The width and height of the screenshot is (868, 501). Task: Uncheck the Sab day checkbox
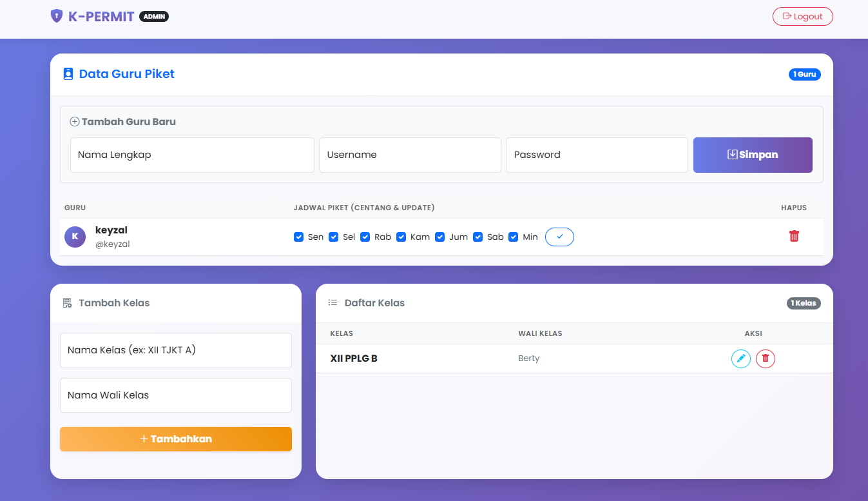coord(477,237)
